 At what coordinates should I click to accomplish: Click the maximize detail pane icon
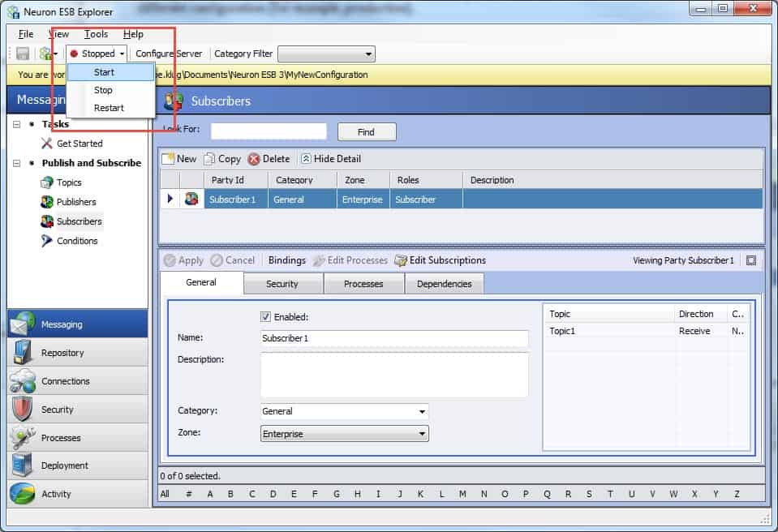751,260
